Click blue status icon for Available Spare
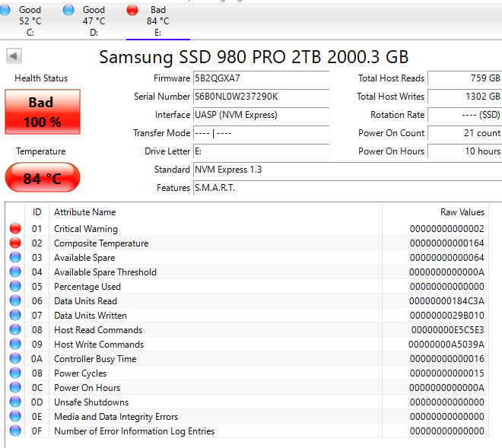This screenshot has width=502, height=448. pos(15,257)
